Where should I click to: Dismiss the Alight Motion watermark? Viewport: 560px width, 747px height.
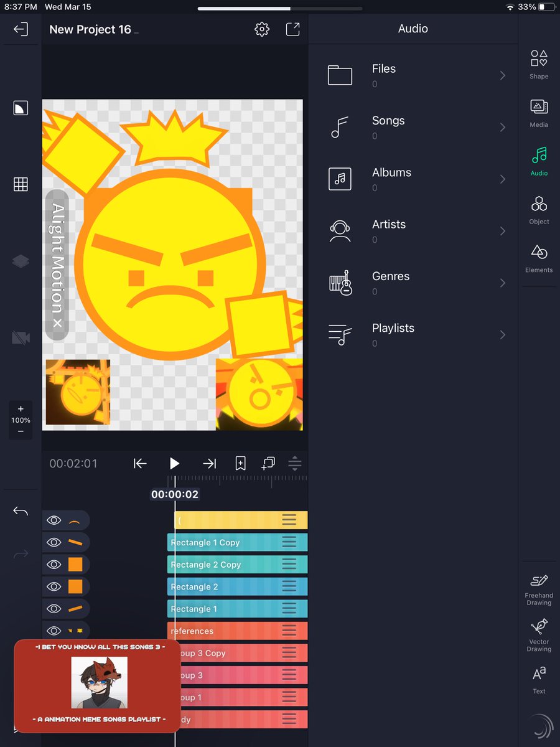point(57,323)
